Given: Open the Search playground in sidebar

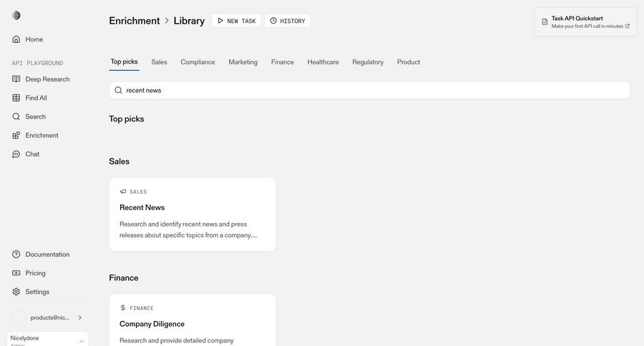Looking at the screenshot, I should pos(35,117).
